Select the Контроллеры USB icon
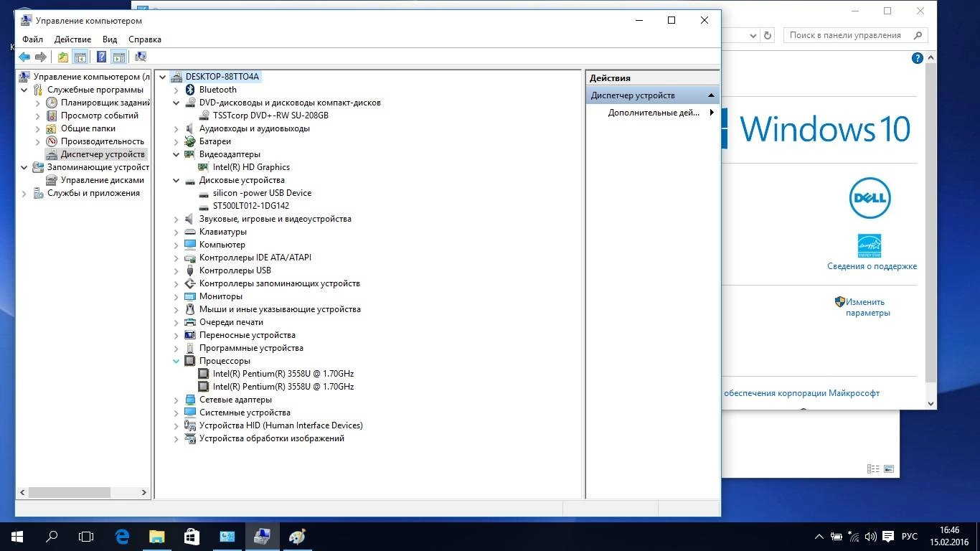The width and height of the screenshot is (980, 551). click(190, 270)
